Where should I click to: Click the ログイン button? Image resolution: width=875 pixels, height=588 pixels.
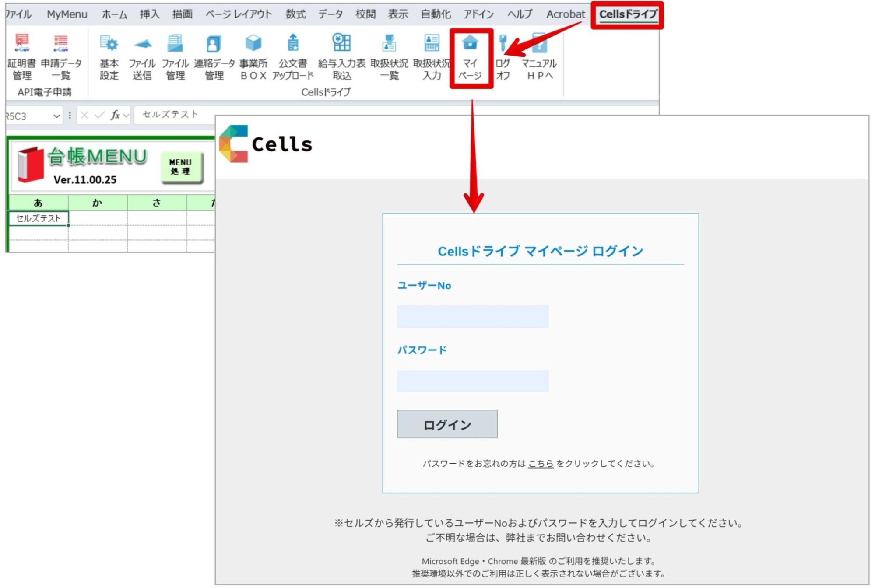pyautogui.click(x=447, y=424)
